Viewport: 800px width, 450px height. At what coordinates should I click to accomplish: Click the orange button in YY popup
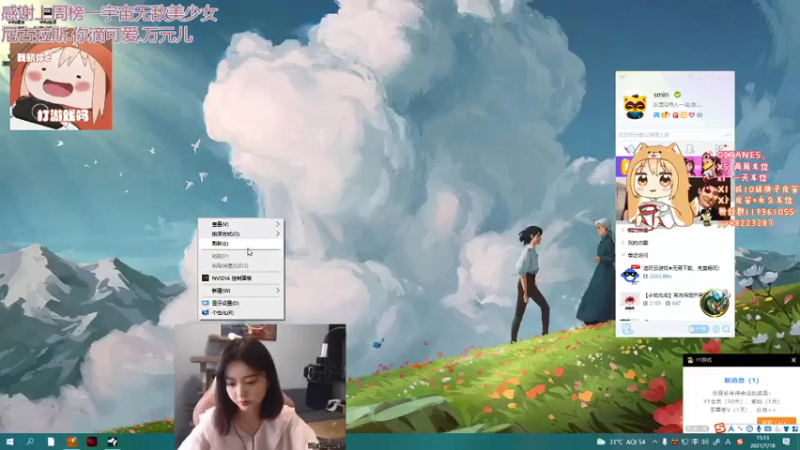coord(777,422)
